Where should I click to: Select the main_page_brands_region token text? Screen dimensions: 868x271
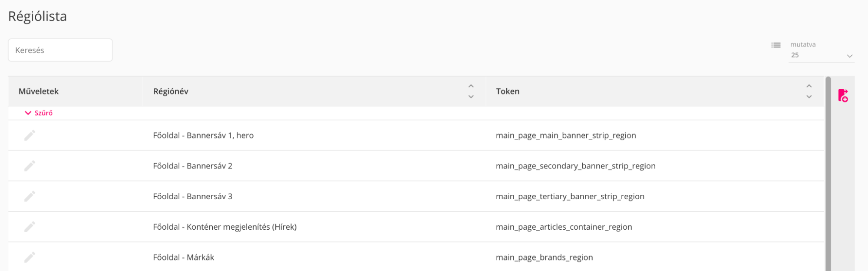(544, 257)
